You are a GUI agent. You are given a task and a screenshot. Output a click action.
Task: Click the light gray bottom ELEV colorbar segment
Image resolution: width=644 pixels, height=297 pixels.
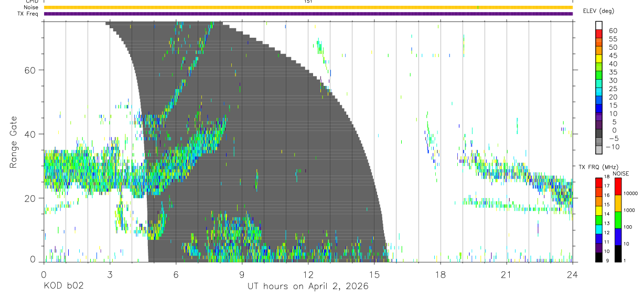coord(599,151)
